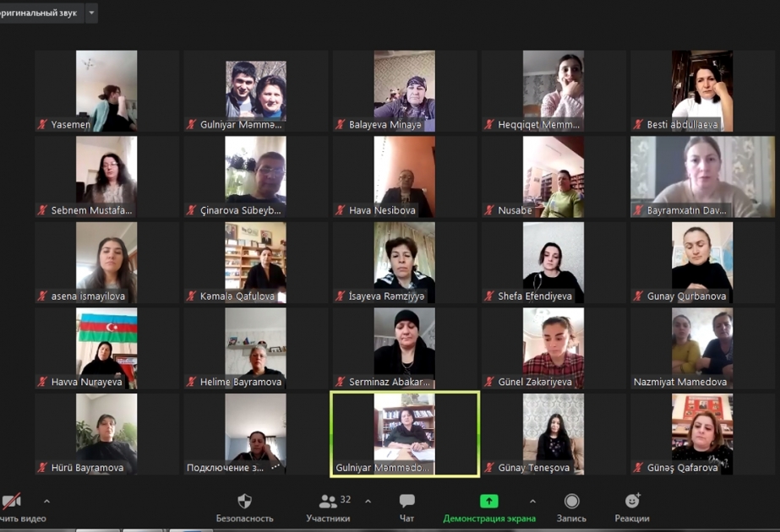Click name label Shefa Efendiyeva
Viewport: 780px width, 532px height.
[x=535, y=296]
